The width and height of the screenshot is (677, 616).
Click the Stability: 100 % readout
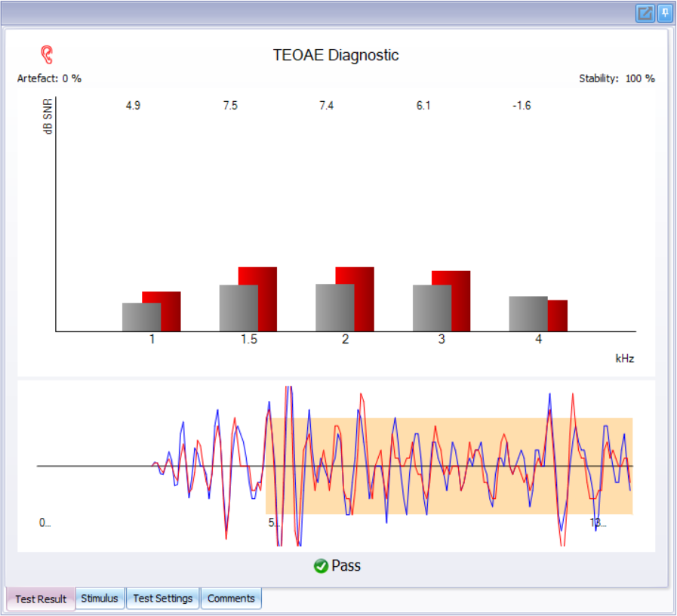617,79
